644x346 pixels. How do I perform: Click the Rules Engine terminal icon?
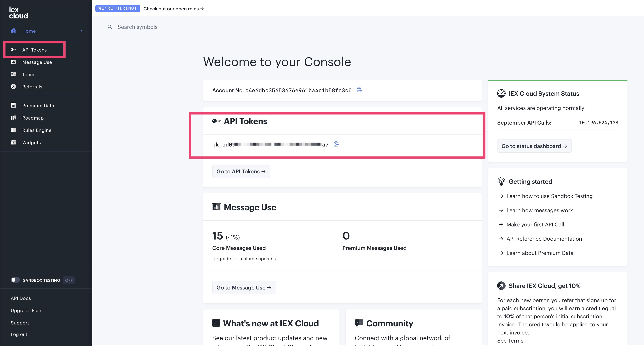coord(13,130)
